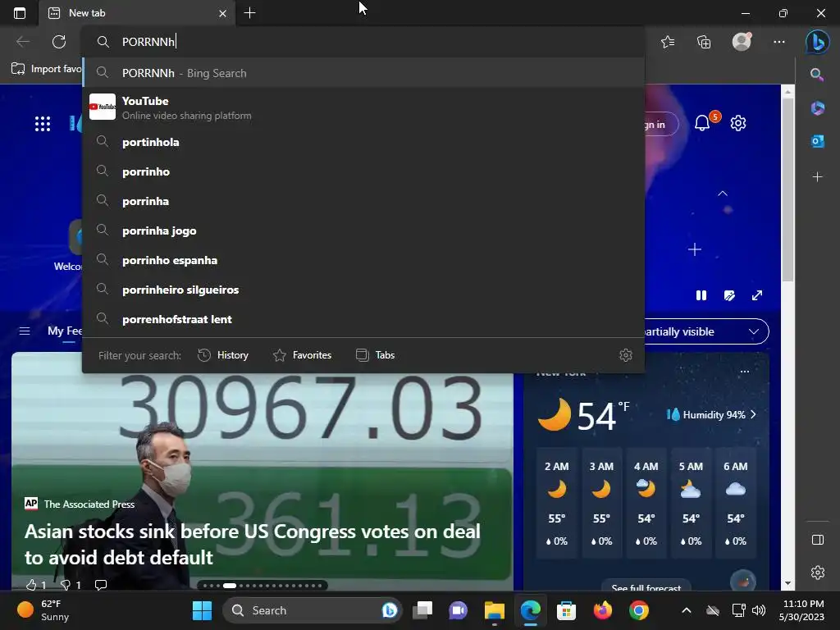Select the PORRNNh Bing Search suggestion
Screen dimensions: 840x630
coord(363,73)
